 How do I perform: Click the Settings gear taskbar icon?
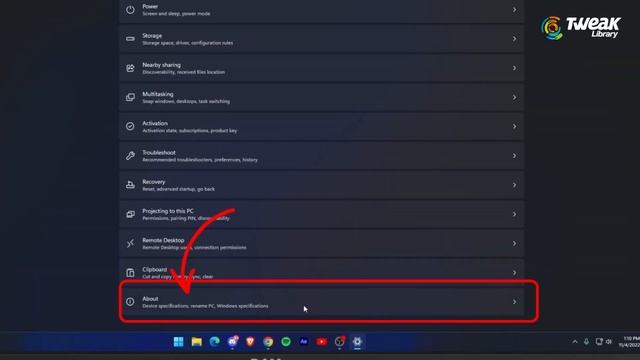pos(357,342)
